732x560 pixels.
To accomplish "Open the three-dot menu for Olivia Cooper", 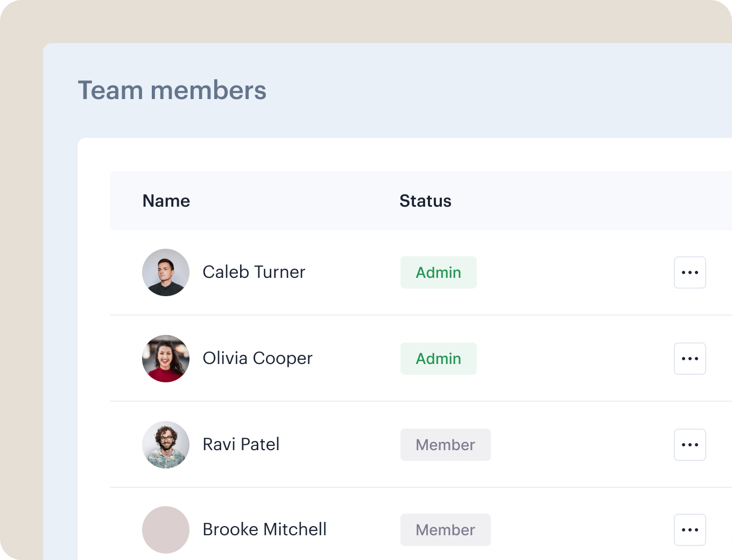I will pos(689,359).
